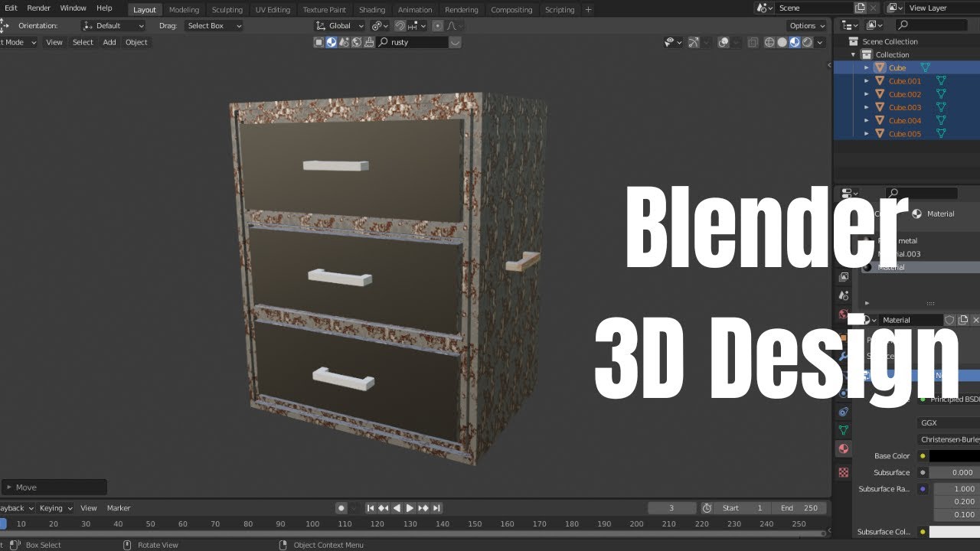The width and height of the screenshot is (980, 551).
Task: Open the Modifiers wrench properties tab
Action: (844, 356)
